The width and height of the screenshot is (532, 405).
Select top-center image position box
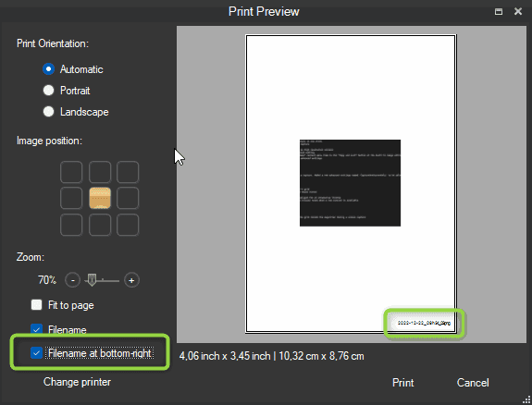[100, 172]
